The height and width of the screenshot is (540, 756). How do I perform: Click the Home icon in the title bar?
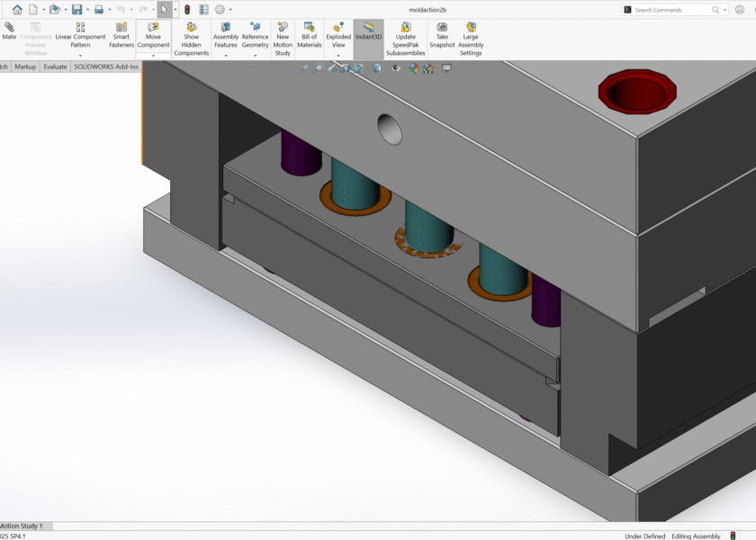pyautogui.click(x=17, y=10)
